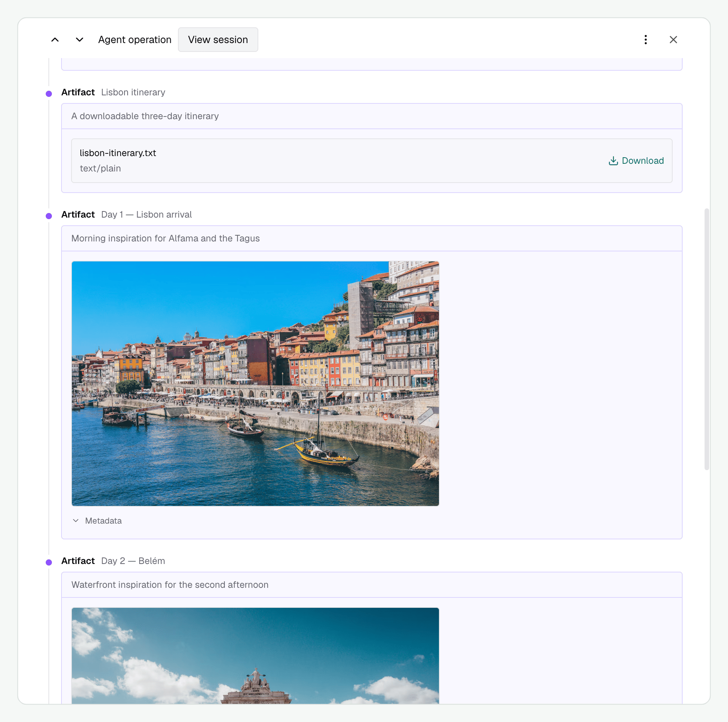The height and width of the screenshot is (722, 728).
Task: Click the text/plain file type label
Action: tap(100, 168)
